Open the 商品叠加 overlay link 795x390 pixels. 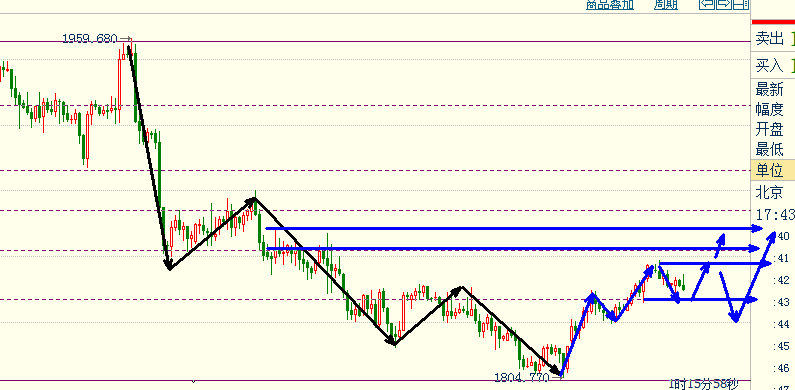tap(610, 5)
